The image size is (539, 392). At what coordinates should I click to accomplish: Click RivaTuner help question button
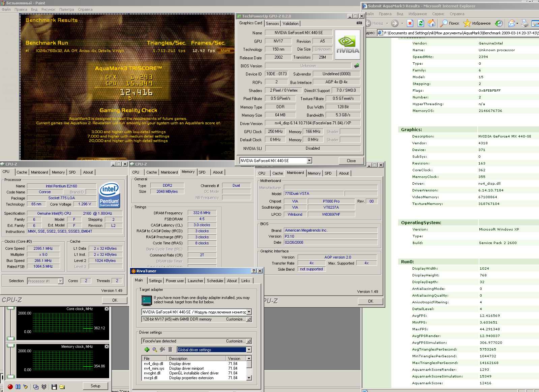[x=254, y=271]
